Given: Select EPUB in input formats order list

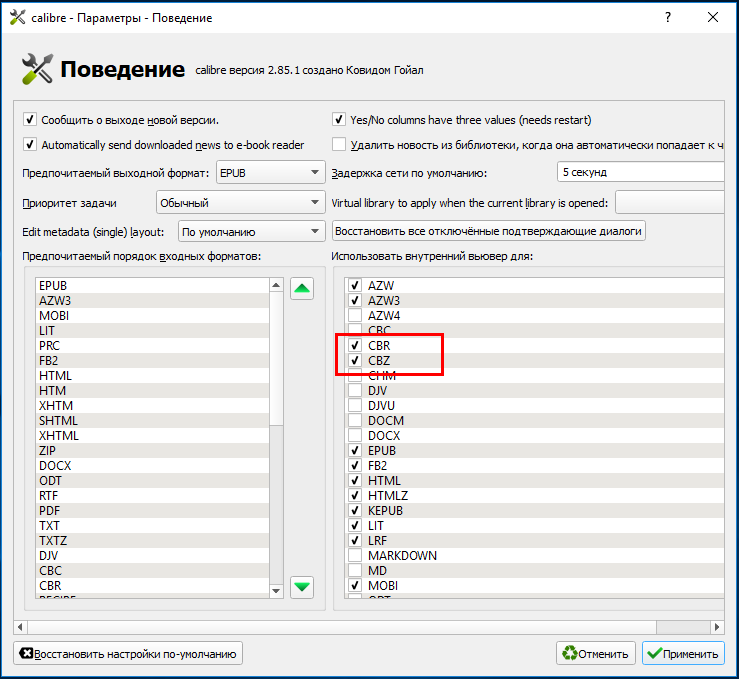Looking at the screenshot, I should [x=152, y=286].
